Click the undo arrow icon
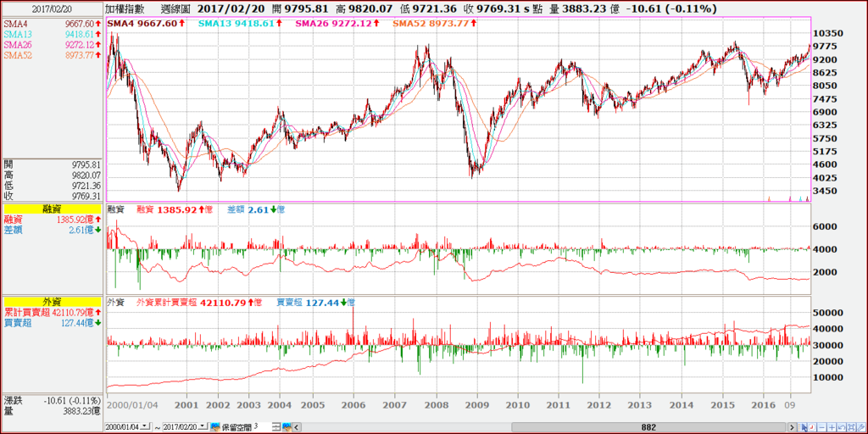Screen dimensions: 868x434 (x=842, y=427)
